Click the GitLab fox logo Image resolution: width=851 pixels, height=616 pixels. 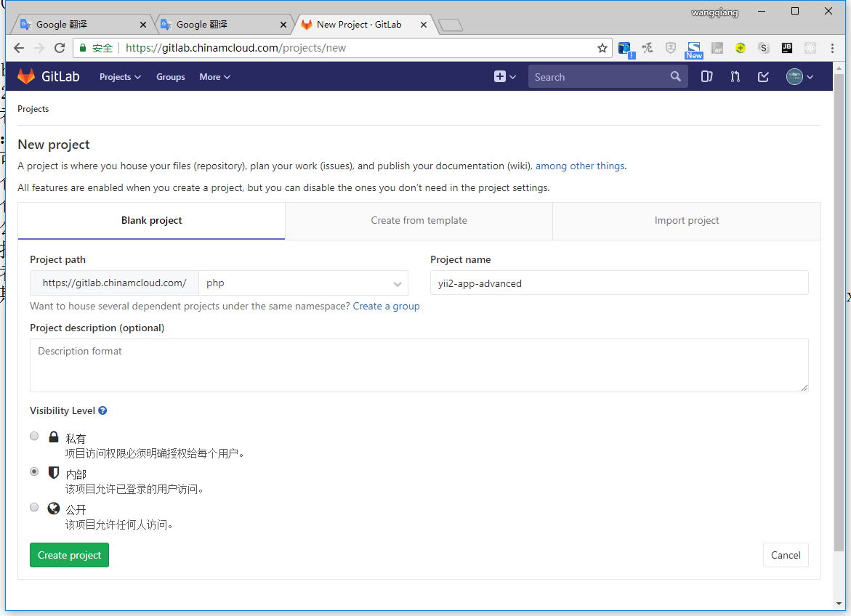click(26, 76)
